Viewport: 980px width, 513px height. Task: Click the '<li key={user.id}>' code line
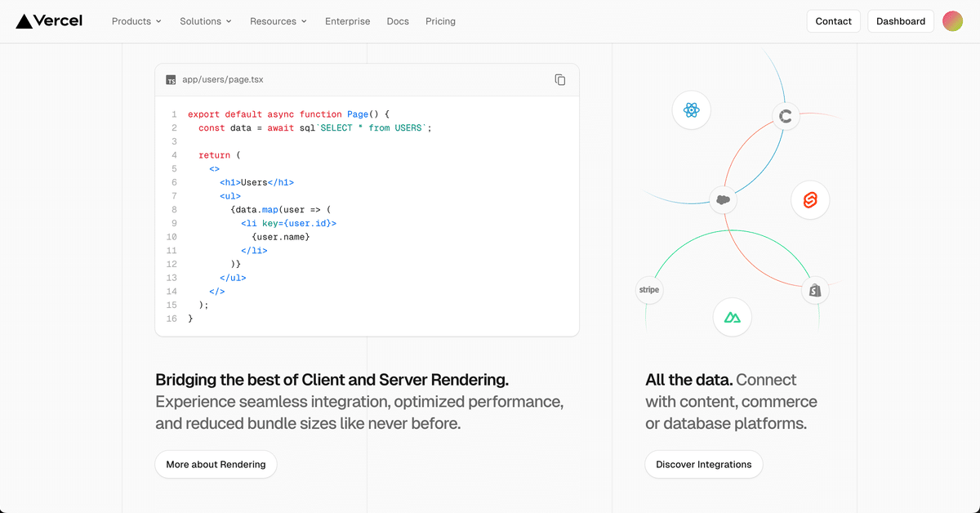tap(288, 223)
